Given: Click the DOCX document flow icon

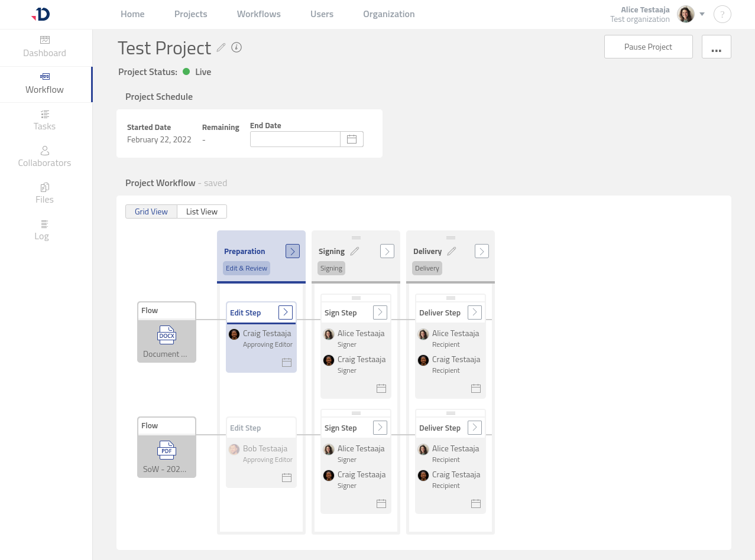Looking at the screenshot, I should pyautogui.click(x=167, y=335).
